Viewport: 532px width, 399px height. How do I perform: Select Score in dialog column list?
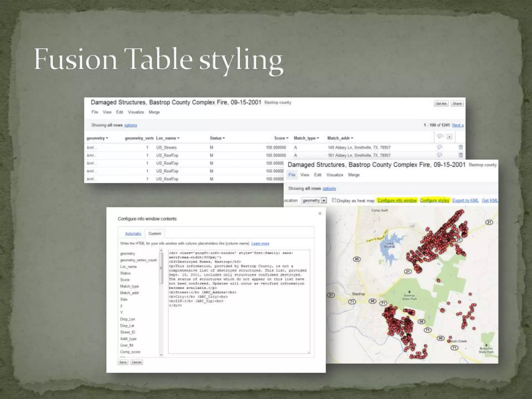pos(125,280)
